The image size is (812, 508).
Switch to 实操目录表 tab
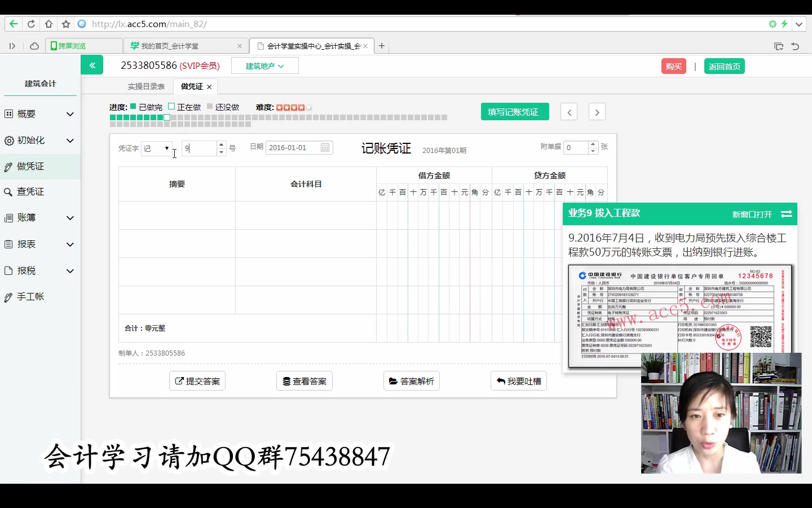[x=146, y=86]
